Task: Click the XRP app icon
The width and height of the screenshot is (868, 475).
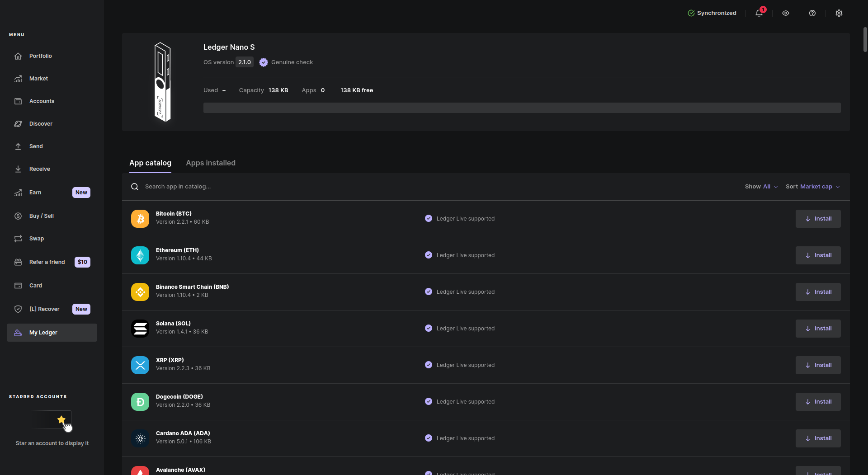Action: [x=140, y=365]
